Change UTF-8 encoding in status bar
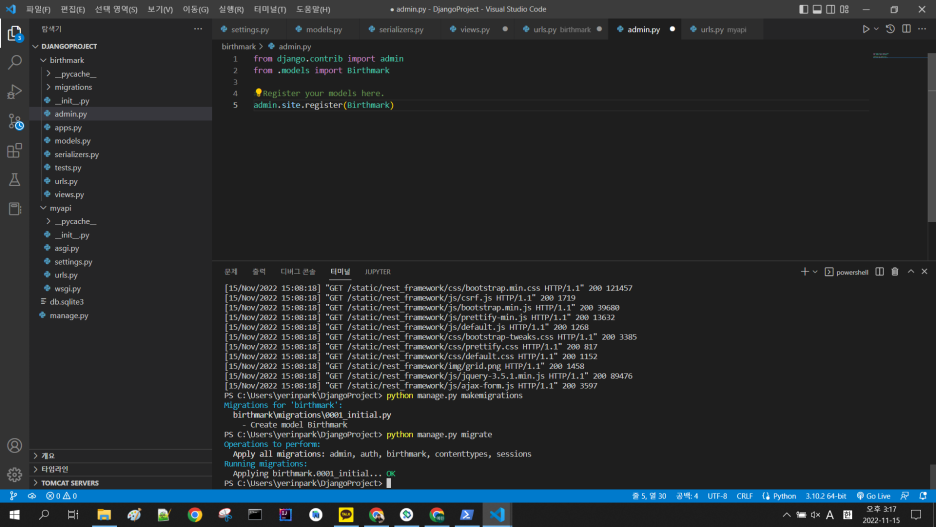This screenshot has height=527, width=936. tap(717, 496)
